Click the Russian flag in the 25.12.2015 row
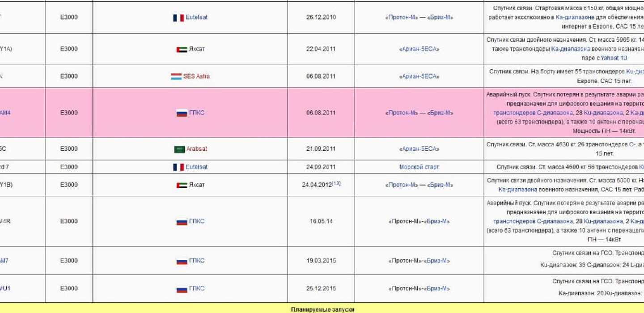Image resolution: width=644 pixels, height=313 pixels. click(182, 289)
